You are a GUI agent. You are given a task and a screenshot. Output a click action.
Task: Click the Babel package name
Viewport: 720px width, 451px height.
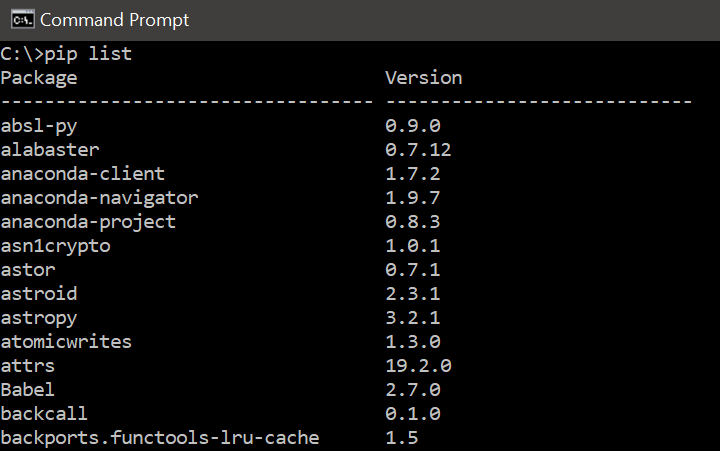tap(28, 390)
